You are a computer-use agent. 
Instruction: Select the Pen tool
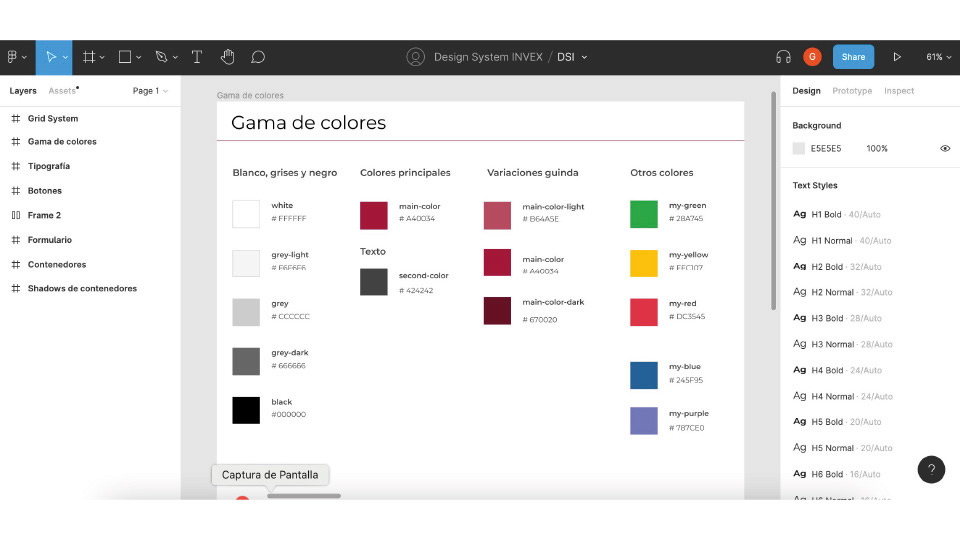pyautogui.click(x=161, y=57)
